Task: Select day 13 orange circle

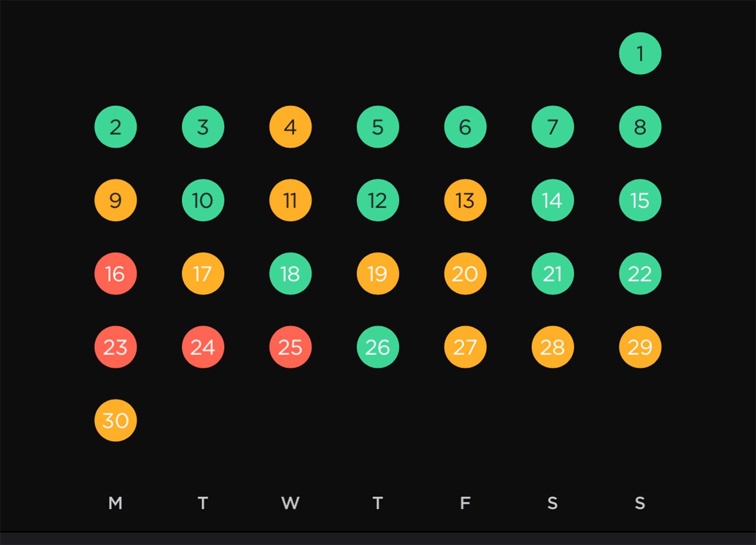Action: point(465,200)
